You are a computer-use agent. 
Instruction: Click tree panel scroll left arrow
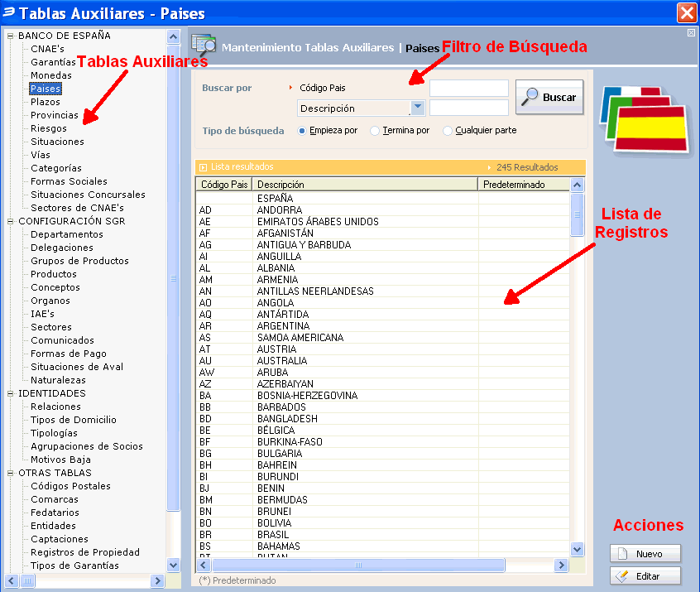tap(11, 581)
